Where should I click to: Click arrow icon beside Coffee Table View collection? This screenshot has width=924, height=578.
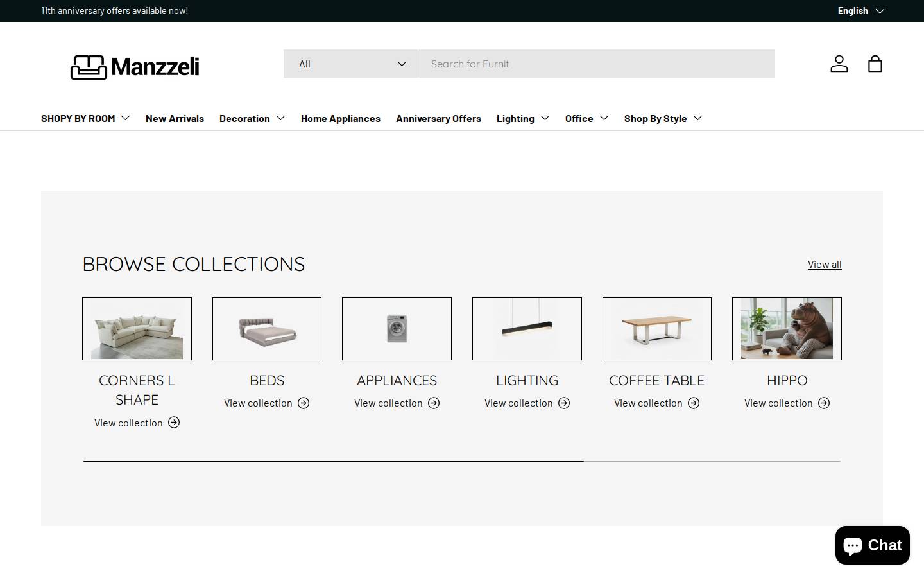(x=694, y=403)
